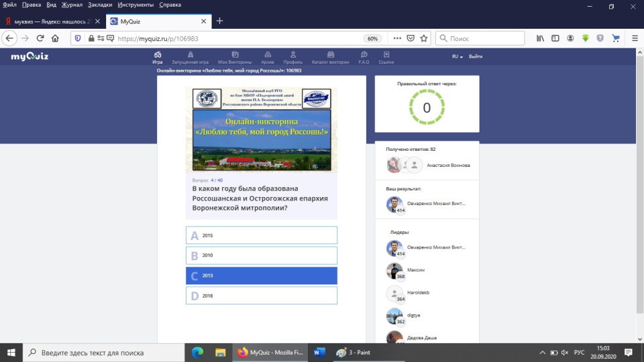The width and height of the screenshot is (644, 362).
Task: Open the Игра navigation icon
Action: click(x=157, y=58)
